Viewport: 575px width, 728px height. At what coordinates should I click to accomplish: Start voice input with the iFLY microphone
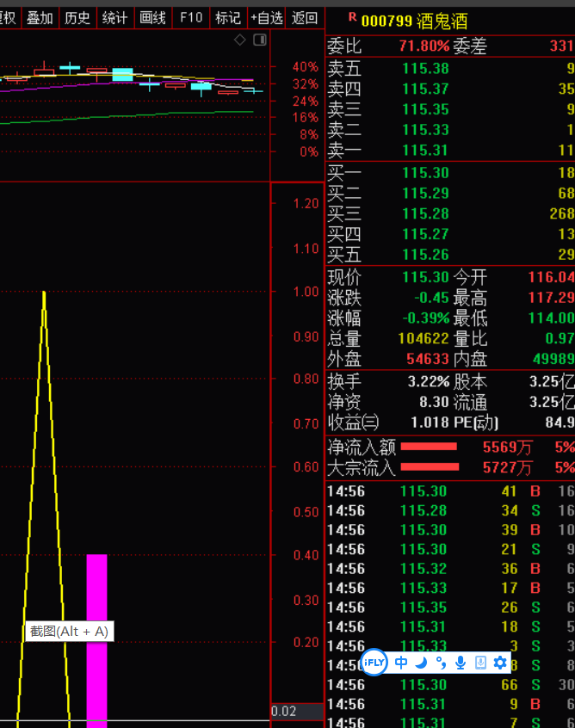[461, 663]
